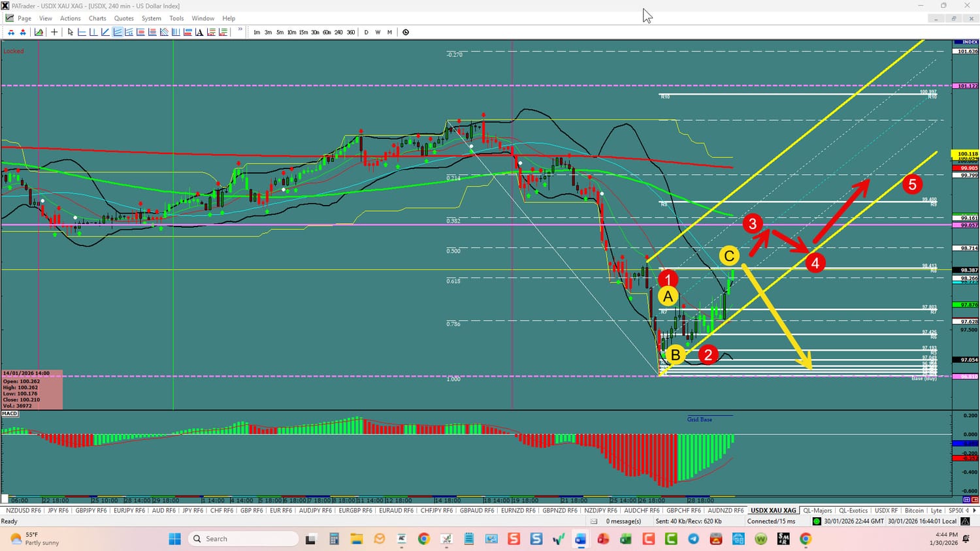Open the System menu
This screenshot has height=551, width=980.
pyautogui.click(x=152, y=18)
